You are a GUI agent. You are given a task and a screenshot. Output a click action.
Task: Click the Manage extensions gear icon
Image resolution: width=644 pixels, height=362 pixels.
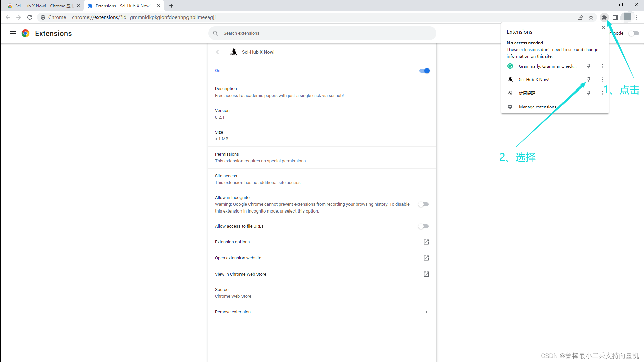(510, 107)
